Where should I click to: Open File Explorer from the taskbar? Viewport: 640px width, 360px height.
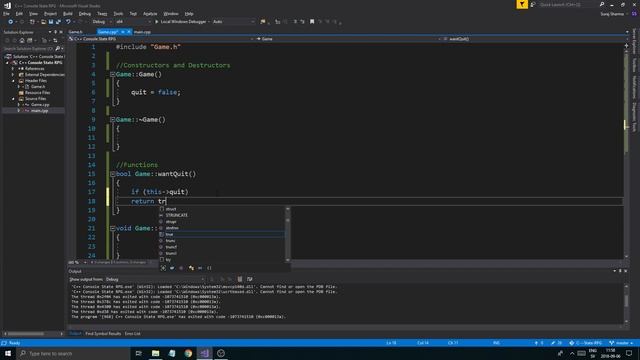[x=156, y=353]
